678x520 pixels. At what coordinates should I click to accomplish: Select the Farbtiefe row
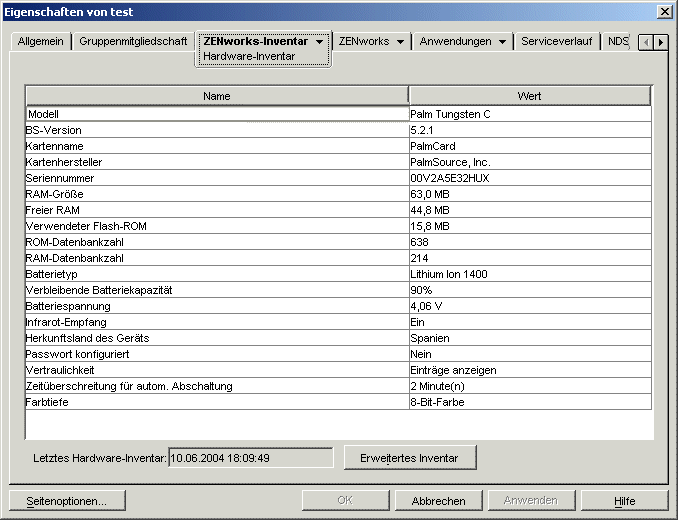338,402
